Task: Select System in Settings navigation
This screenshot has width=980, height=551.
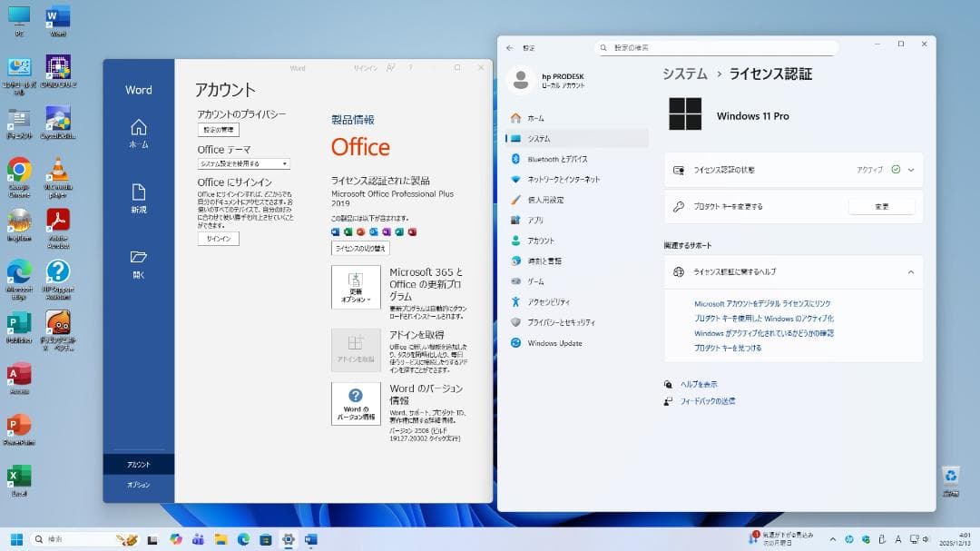Action: (x=577, y=138)
